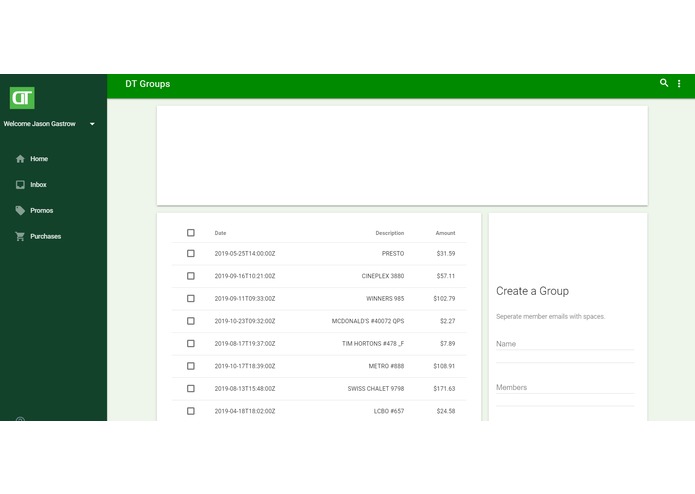Click the METRO #888 description cell

click(x=386, y=366)
